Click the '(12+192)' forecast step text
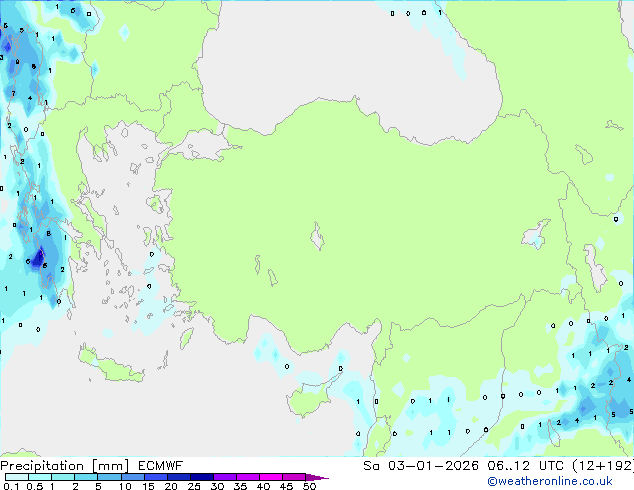This screenshot has height=490, width=634. [603, 466]
